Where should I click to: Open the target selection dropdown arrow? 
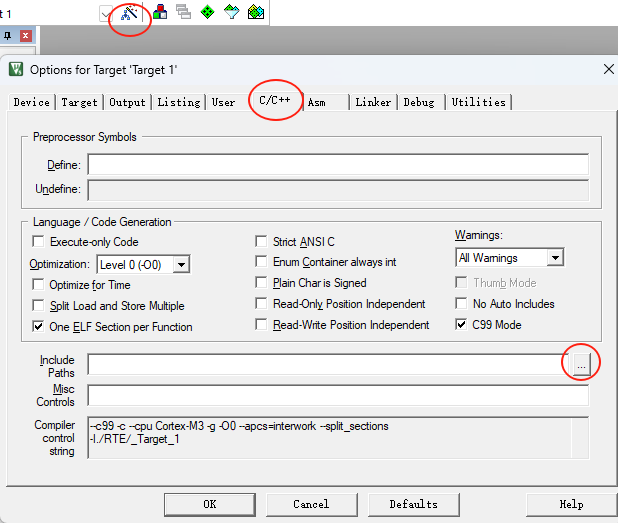coord(106,15)
